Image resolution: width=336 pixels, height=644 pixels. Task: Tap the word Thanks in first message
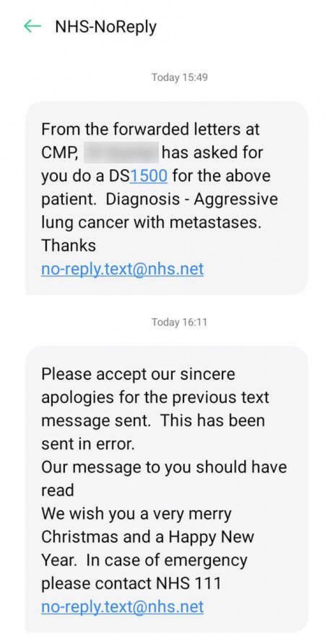pyautogui.click(x=69, y=245)
